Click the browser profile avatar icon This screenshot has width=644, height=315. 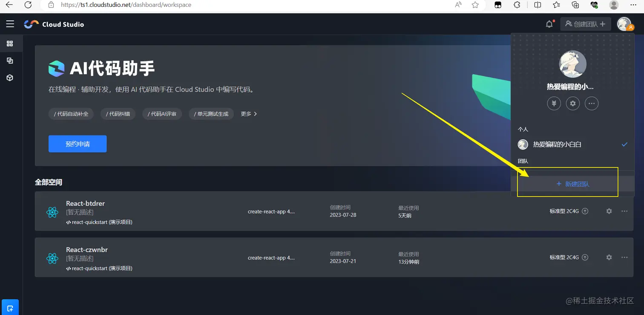(x=614, y=5)
